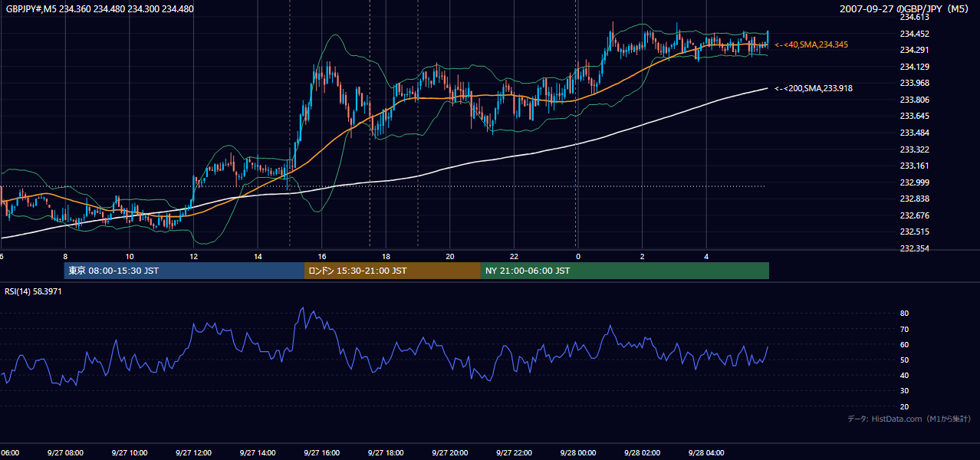This screenshot has width=980, height=460.
Task: Click price level 234.291 on axis
Action: click(914, 50)
